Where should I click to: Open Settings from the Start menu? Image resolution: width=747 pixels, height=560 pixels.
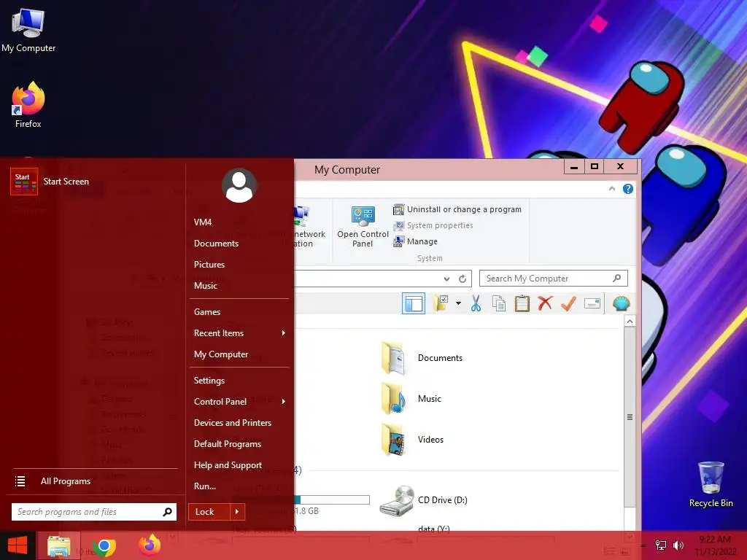coord(209,381)
